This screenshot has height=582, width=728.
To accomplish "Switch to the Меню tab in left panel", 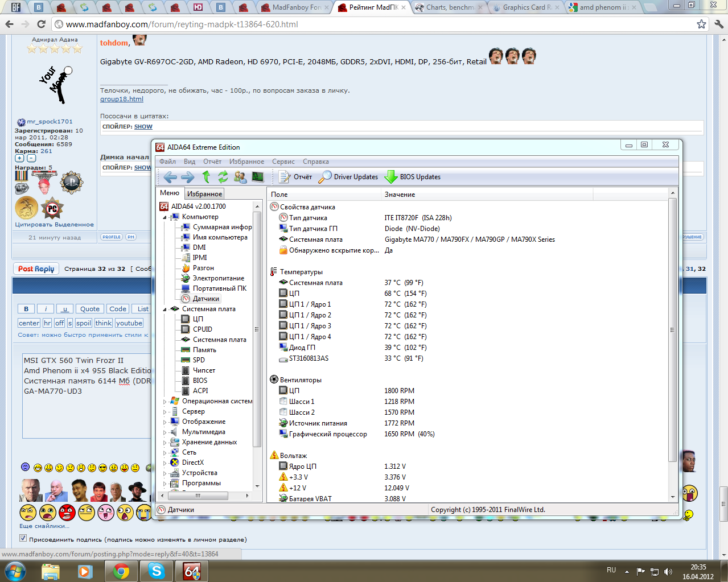I will [x=170, y=193].
